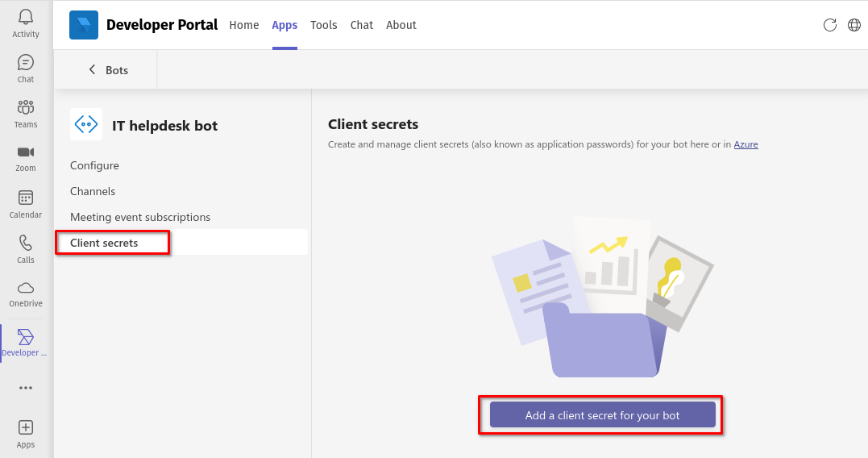Click the Developer Portal title text
Viewport: 868px width, 458px height.
click(x=162, y=25)
